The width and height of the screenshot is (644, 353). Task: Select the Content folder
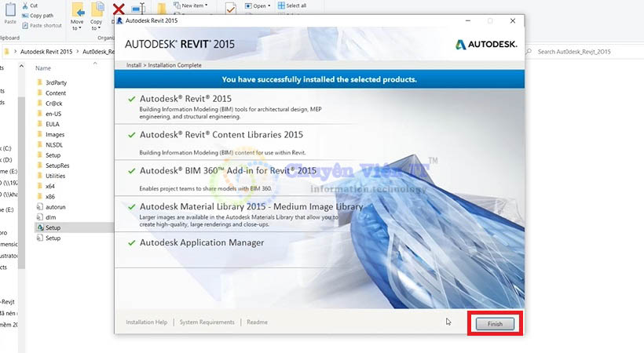point(56,93)
